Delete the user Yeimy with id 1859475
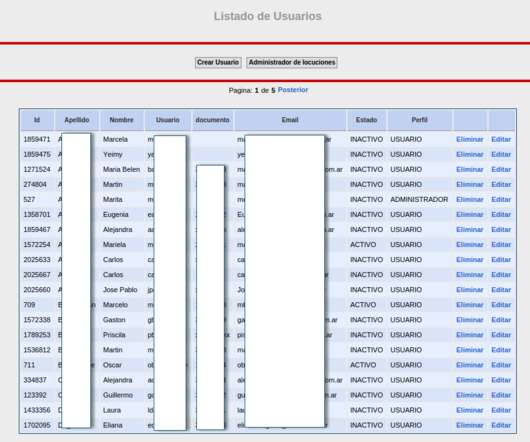Viewport: 530px width, 442px height. 469,154
